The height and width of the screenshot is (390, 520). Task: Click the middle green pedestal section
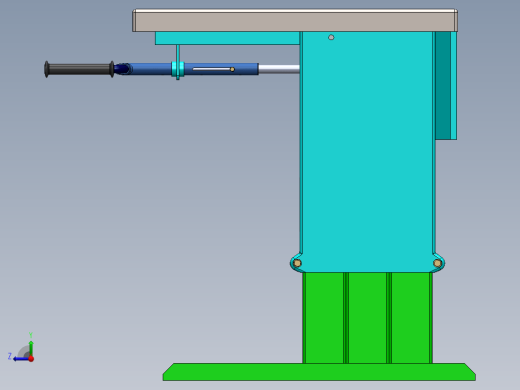pos(367,318)
